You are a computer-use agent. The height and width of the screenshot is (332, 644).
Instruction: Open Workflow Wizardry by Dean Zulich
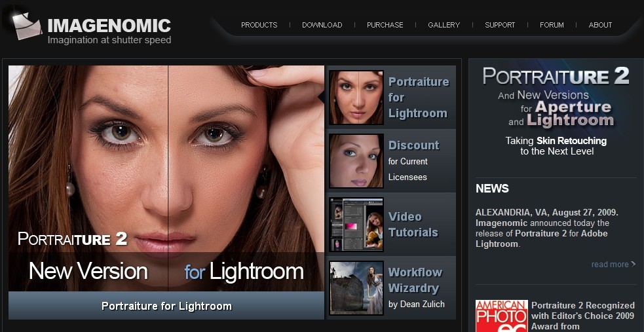pyautogui.click(x=417, y=288)
